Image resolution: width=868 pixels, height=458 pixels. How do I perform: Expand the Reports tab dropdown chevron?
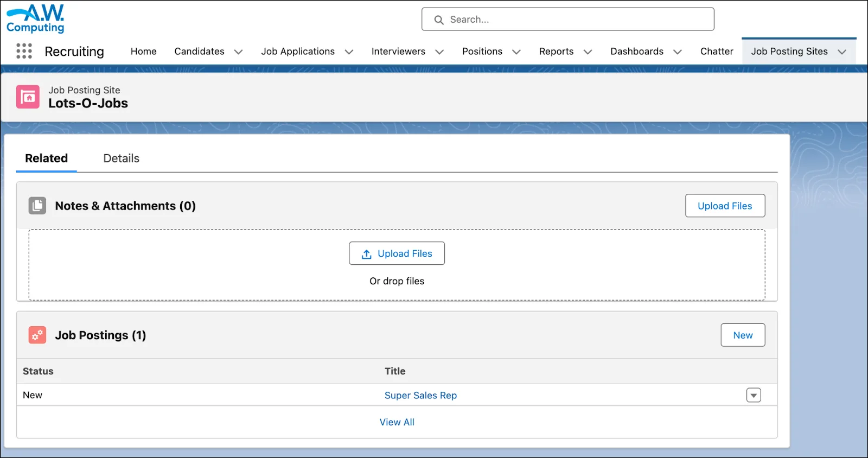tap(588, 52)
